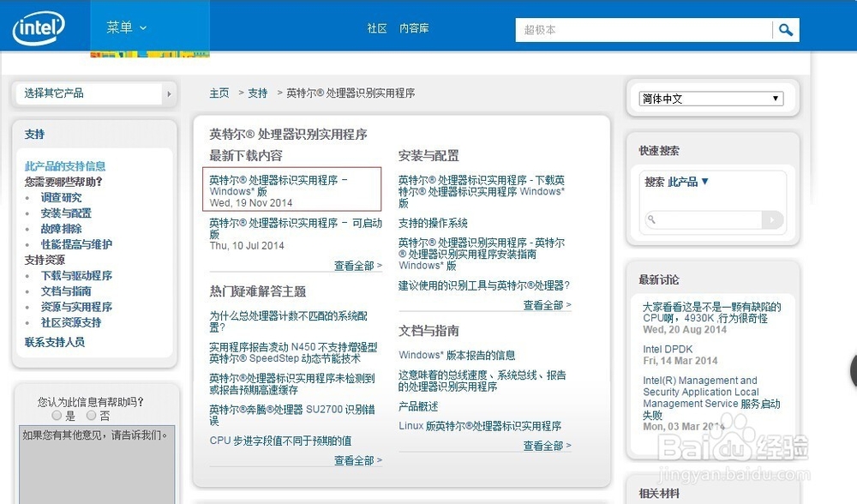Open the 内容库 header menu item

pyautogui.click(x=414, y=28)
